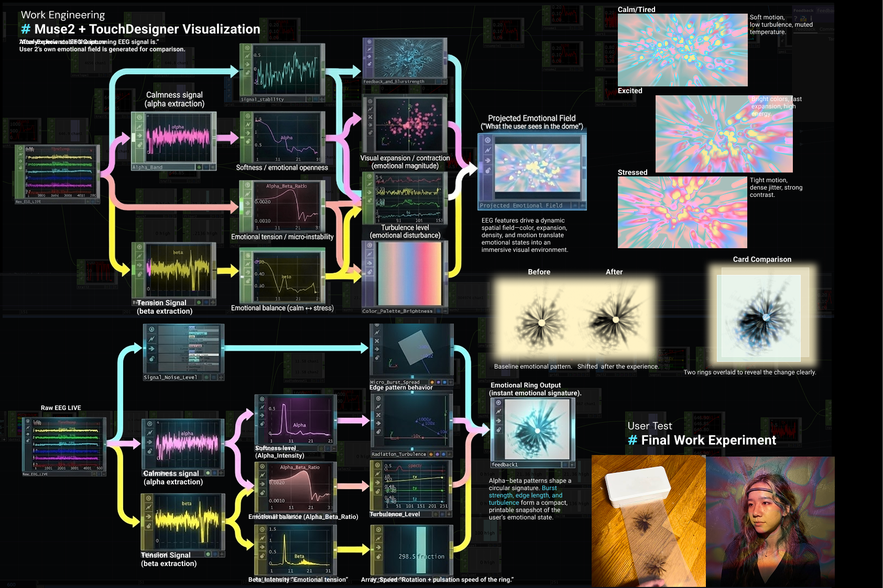Click 'Burst strength, edge length, and turbulence' blue text

click(x=526, y=495)
